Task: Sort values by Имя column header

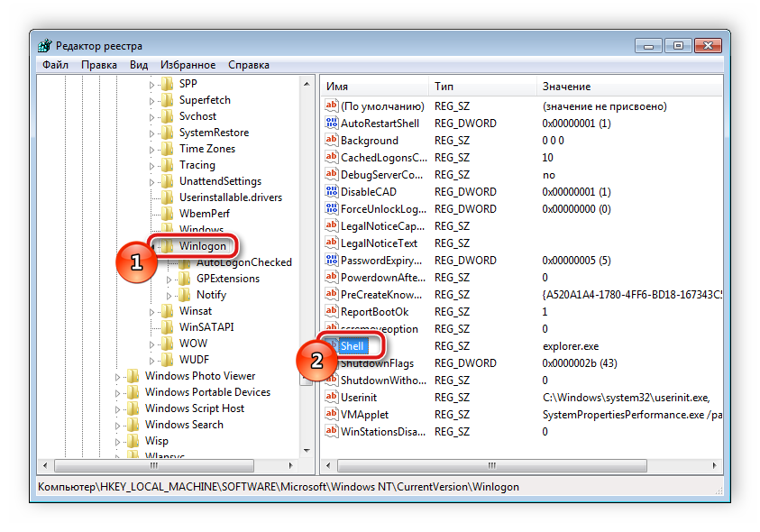Action: [x=374, y=87]
